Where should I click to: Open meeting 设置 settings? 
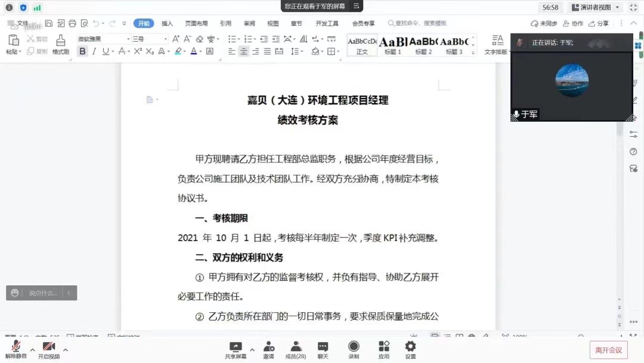(410, 350)
